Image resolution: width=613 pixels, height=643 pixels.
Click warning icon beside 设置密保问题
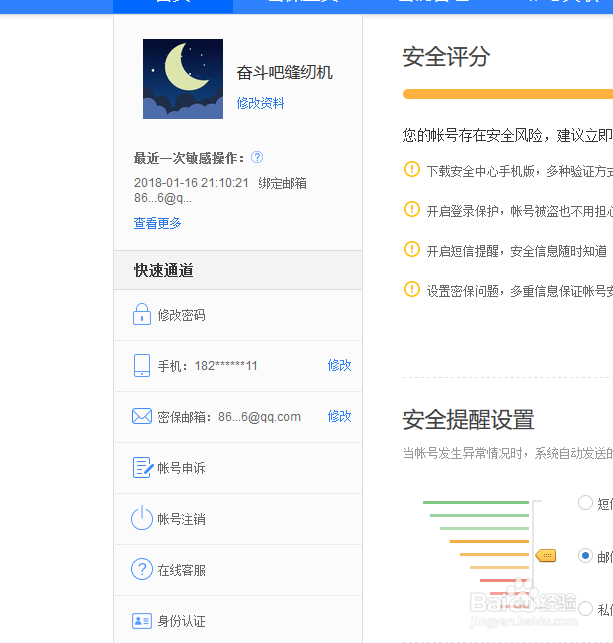pos(412,289)
